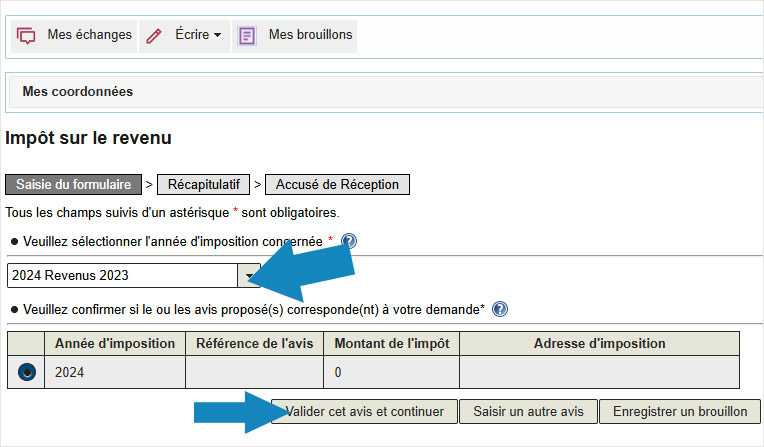Click the Référence de l'avis column header

(254, 344)
